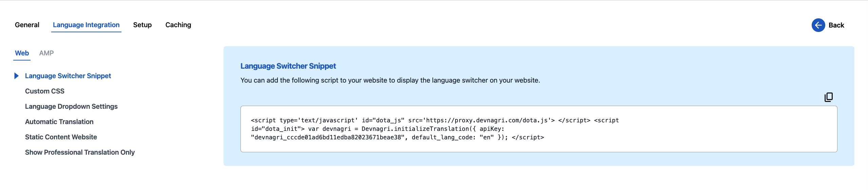Click the Back label text

pyautogui.click(x=836, y=25)
